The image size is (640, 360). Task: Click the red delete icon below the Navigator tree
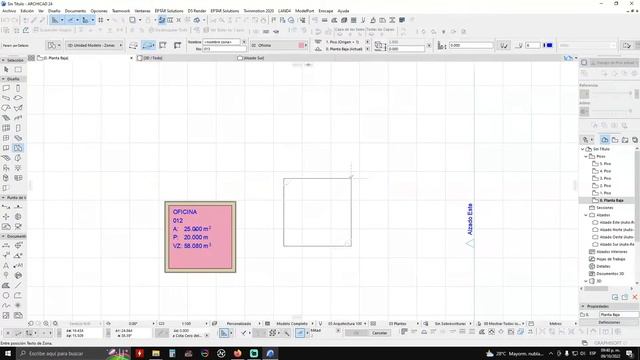[635, 297]
